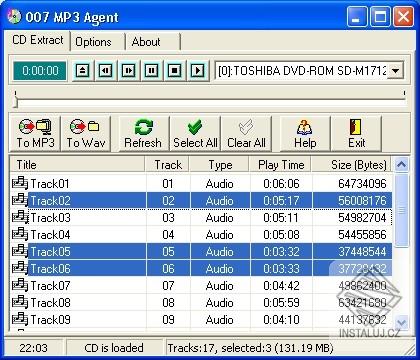Click the 007 MP3 Agent title icon
This screenshot has height=360, width=420.
tap(14, 16)
